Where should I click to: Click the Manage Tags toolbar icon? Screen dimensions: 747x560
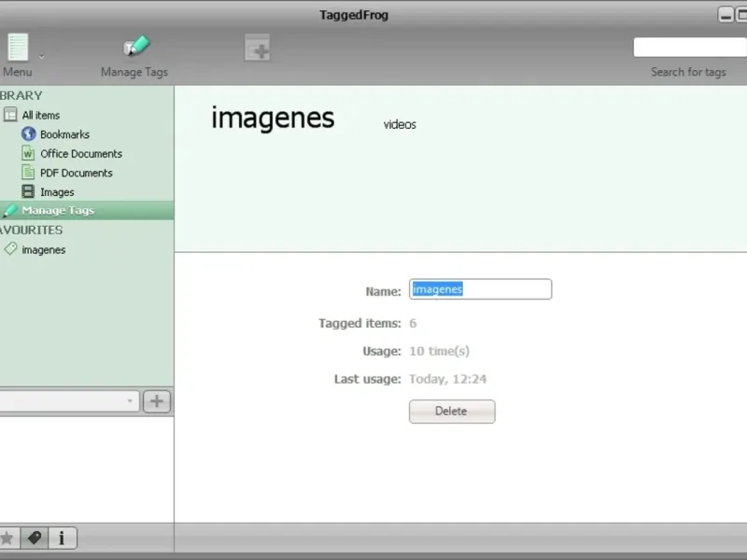coord(136,47)
